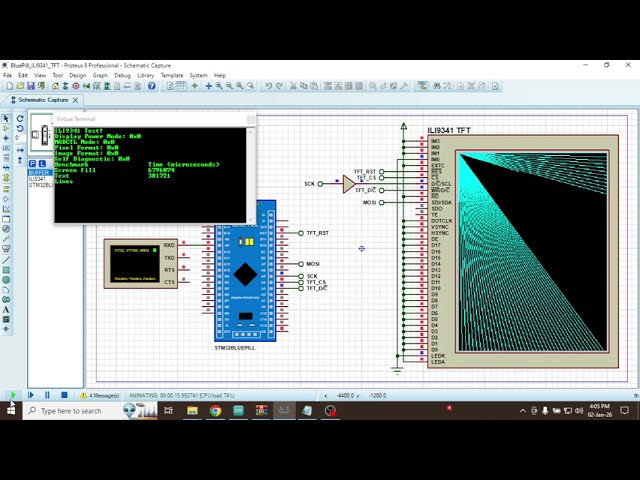Click the Open Project folder icon
This screenshot has width=640, height=480.
(x=20, y=86)
